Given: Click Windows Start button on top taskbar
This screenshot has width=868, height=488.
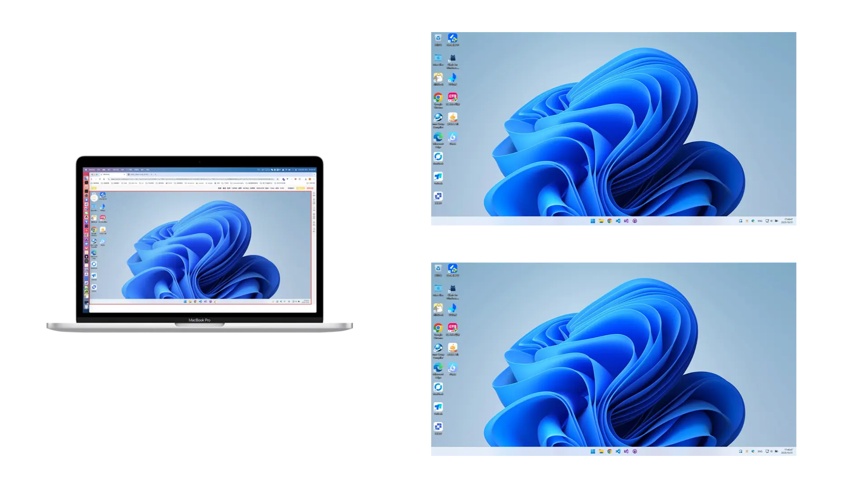Looking at the screenshot, I should pyautogui.click(x=593, y=221).
